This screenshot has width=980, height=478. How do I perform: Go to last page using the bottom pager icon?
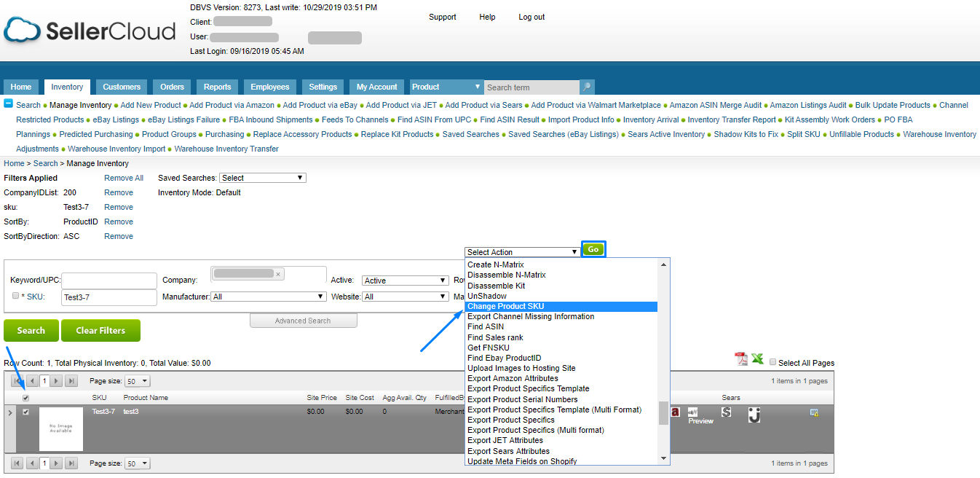point(71,463)
